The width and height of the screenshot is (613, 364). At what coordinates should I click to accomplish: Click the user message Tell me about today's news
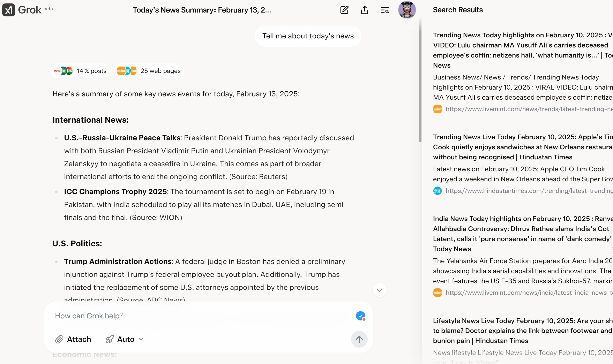pyautogui.click(x=308, y=36)
